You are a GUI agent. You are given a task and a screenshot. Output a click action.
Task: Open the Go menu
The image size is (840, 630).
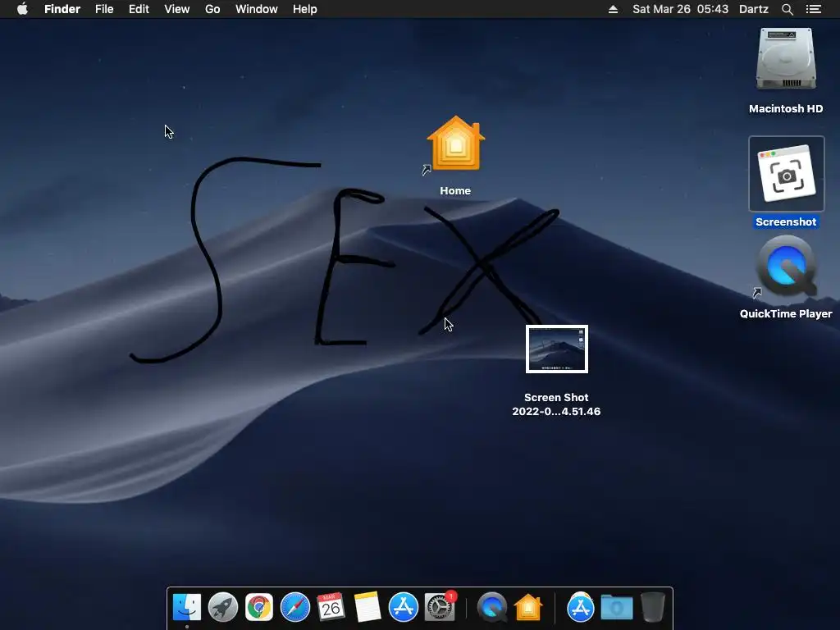(212, 9)
